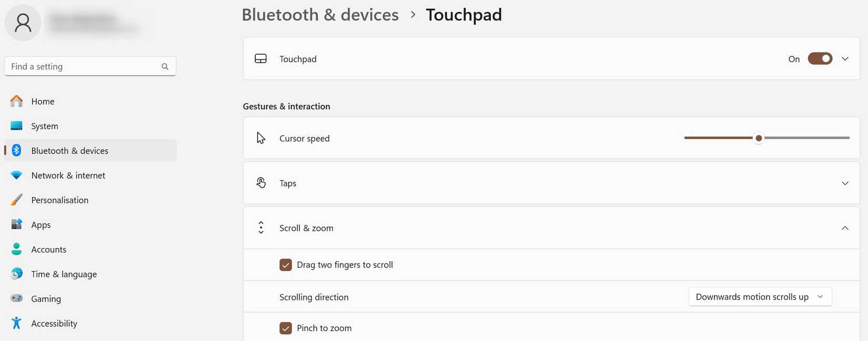Click the Bluetooth icon in sidebar
Viewport: 868px width, 341px height.
click(17, 150)
